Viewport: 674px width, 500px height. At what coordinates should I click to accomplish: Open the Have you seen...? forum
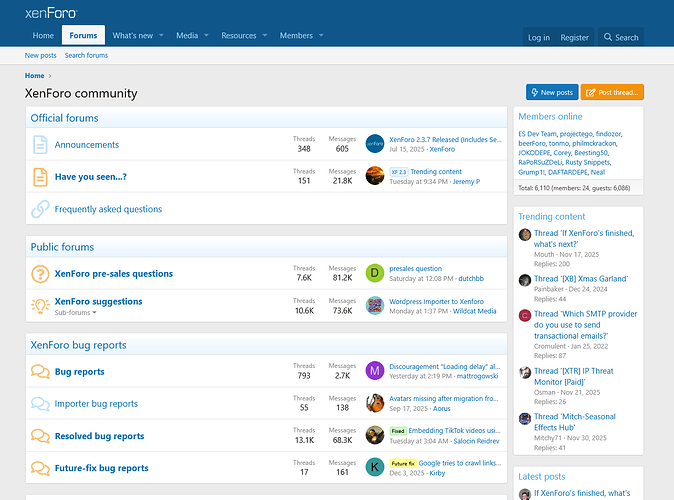click(x=91, y=177)
